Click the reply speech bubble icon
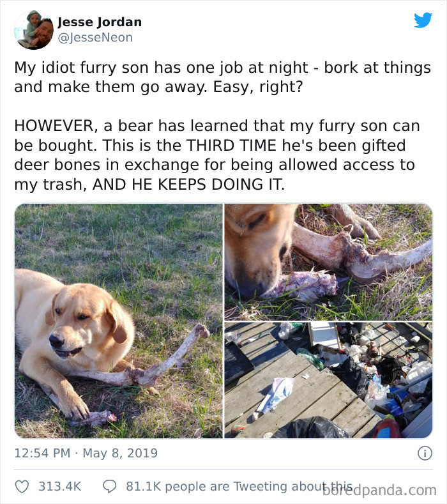The width and height of the screenshot is (447, 504). click(110, 486)
